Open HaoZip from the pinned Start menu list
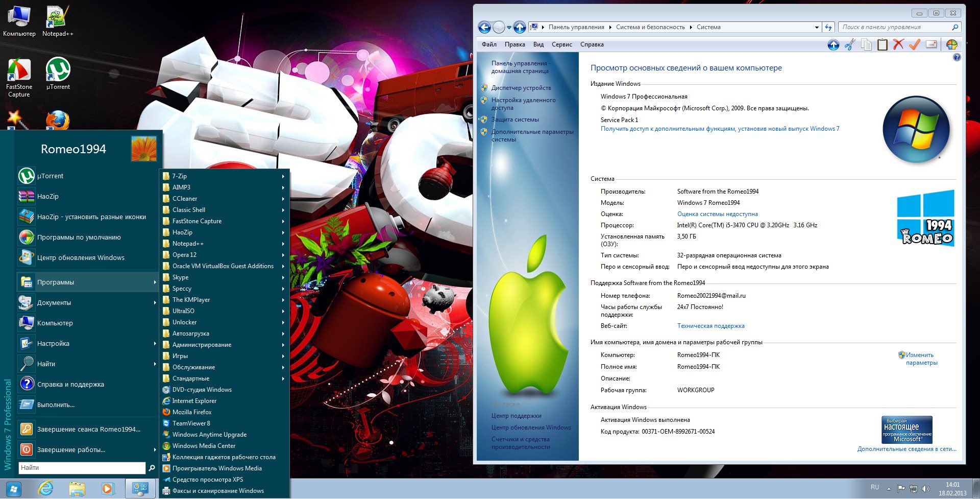The width and height of the screenshot is (980, 499). tap(87, 196)
